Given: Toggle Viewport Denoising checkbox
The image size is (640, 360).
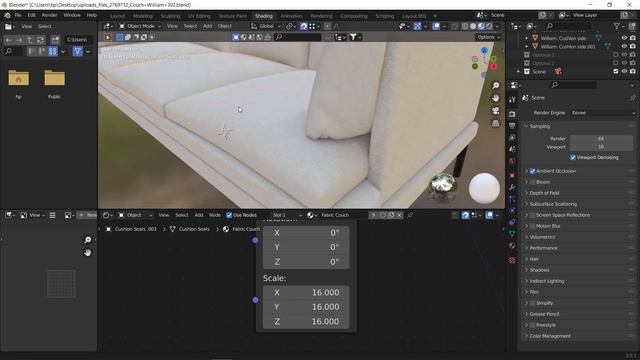Looking at the screenshot, I should [x=573, y=157].
